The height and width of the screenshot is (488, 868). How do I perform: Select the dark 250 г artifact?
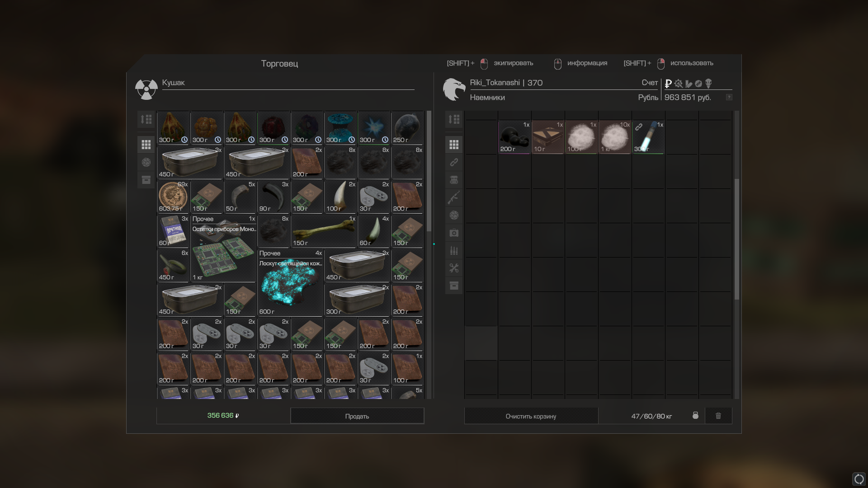pyautogui.click(x=407, y=128)
